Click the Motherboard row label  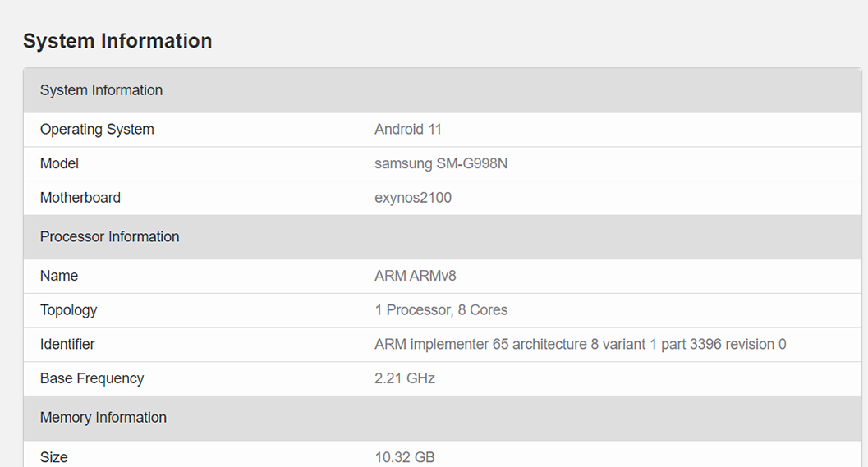[x=80, y=198]
